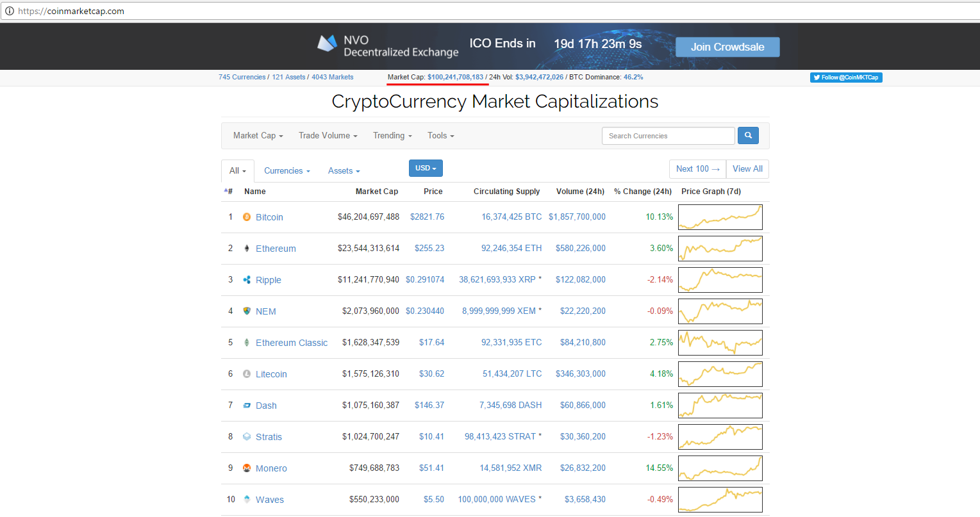Screen dimensions: 980x517
Task: Click the Price Graph (7d) column header
Action: tap(711, 192)
